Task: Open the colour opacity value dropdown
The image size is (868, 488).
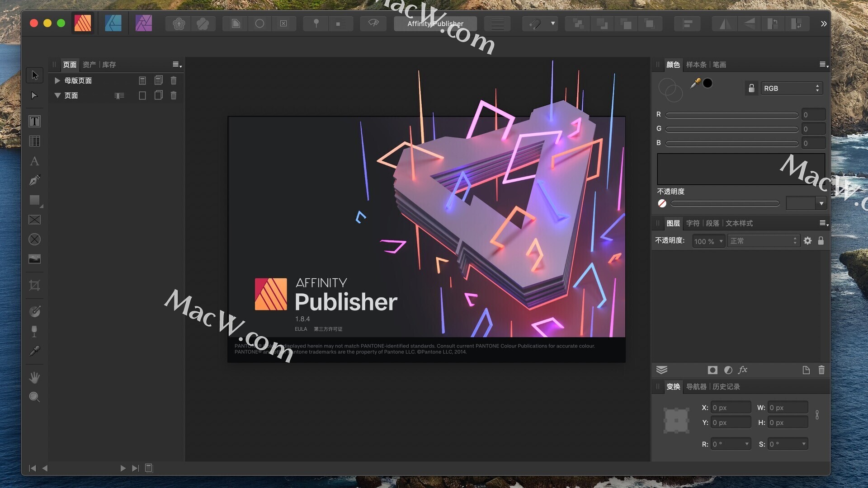Action: (x=821, y=203)
